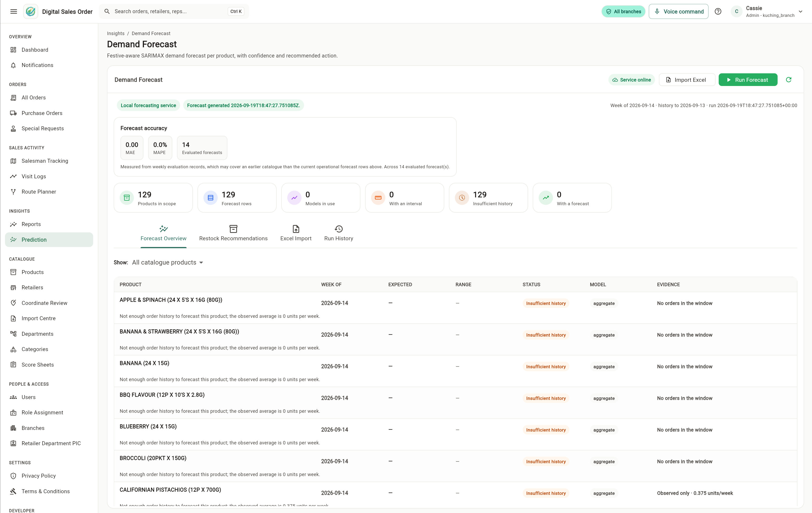The width and height of the screenshot is (812, 513).
Task: Click the Coordinate Review icon
Action: (13, 303)
